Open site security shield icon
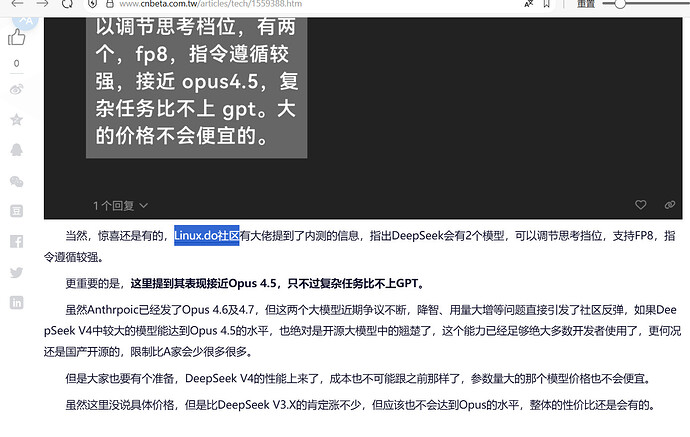 92,4
